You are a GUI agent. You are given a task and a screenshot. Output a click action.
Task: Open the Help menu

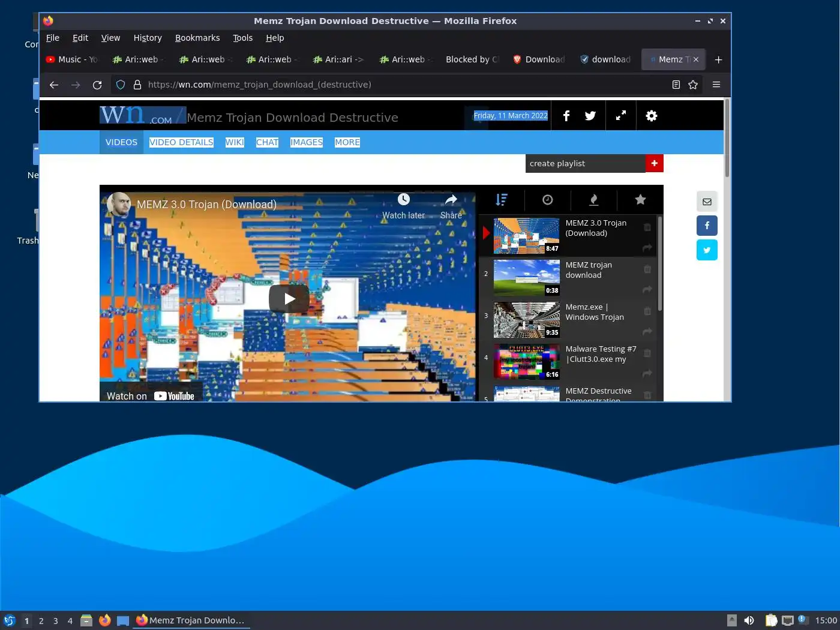click(x=275, y=38)
